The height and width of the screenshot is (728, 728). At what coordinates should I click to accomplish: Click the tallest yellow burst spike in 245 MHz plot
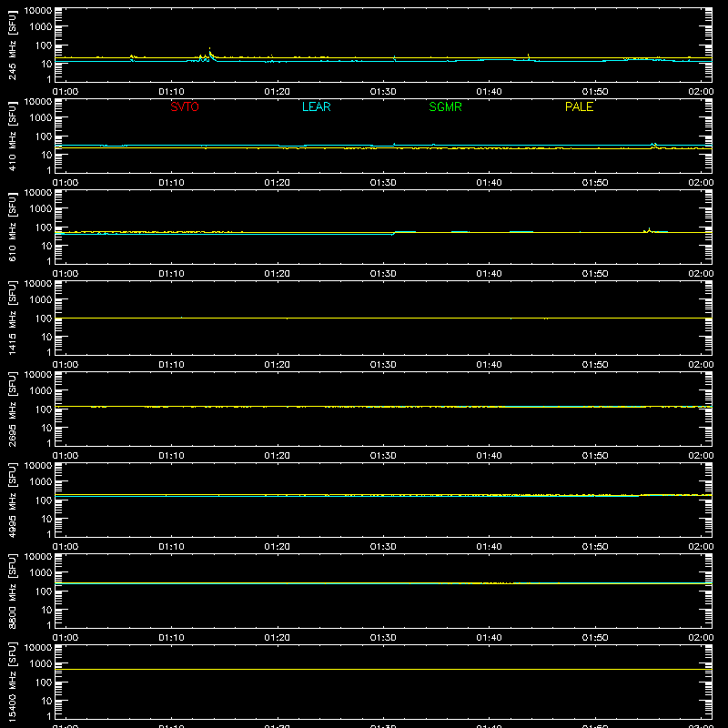pyautogui.click(x=209, y=51)
